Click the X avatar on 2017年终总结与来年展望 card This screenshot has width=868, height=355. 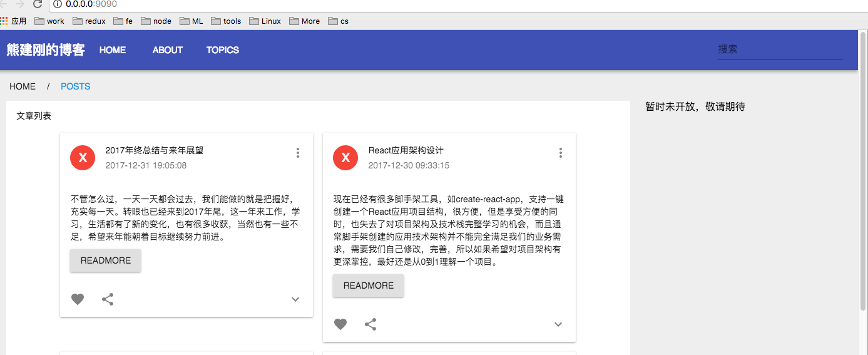83,158
